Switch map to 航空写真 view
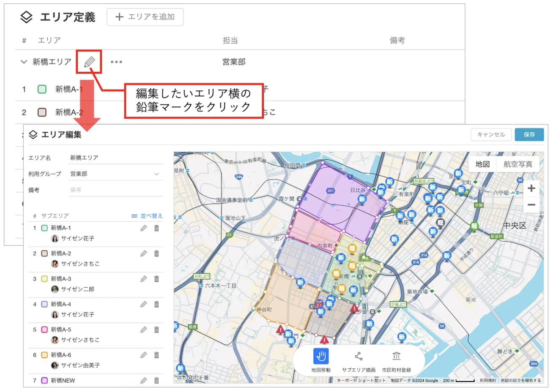This screenshot has width=553, height=392. 518,164
